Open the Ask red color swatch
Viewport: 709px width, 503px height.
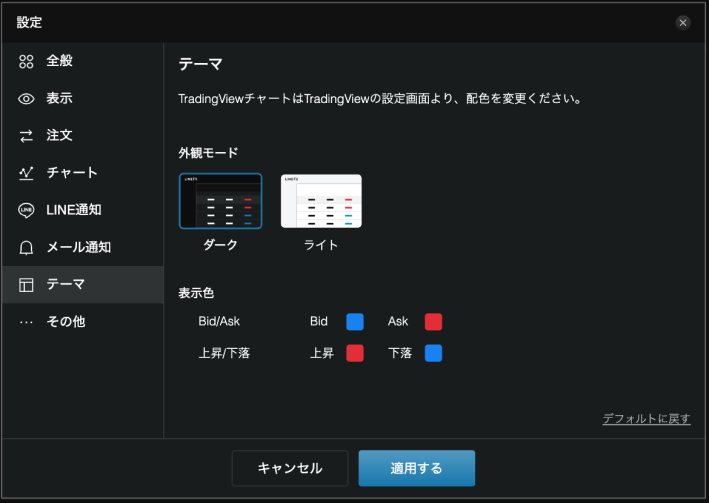[433, 321]
